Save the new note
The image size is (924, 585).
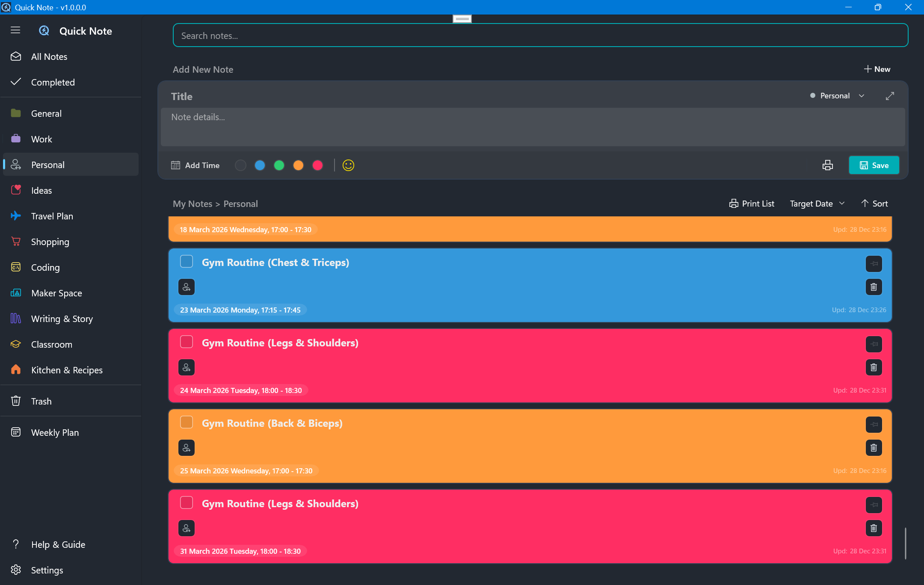click(x=874, y=165)
